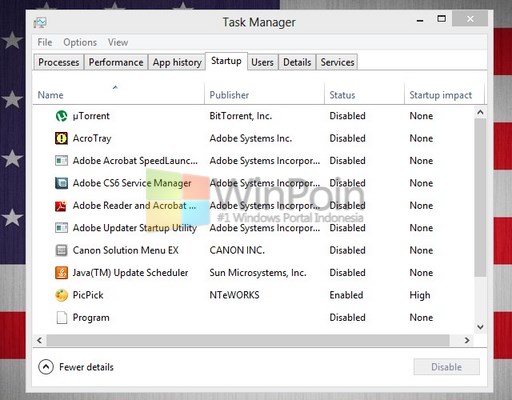The width and height of the screenshot is (512, 400).
Task: Click the vertical scrollbar down arrow
Action: [480, 327]
